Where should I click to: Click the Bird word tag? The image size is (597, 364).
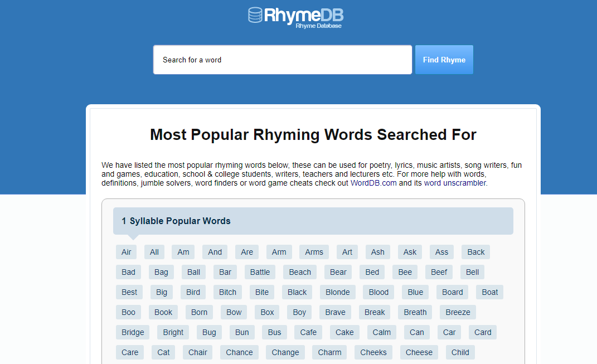(193, 293)
